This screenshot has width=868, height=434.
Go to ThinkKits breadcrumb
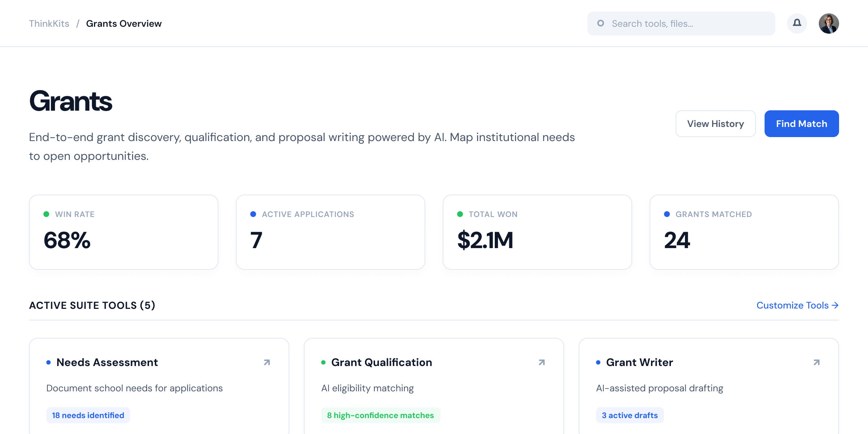click(x=49, y=24)
